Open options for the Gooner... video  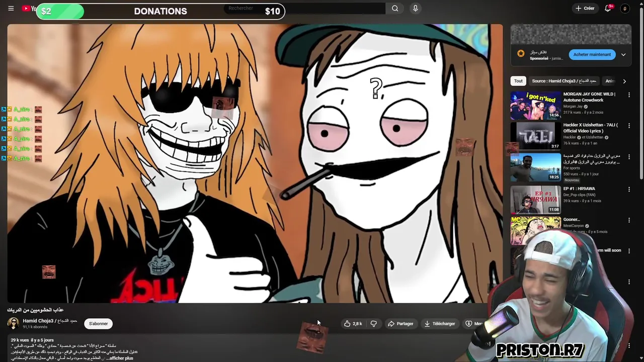[x=628, y=220]
